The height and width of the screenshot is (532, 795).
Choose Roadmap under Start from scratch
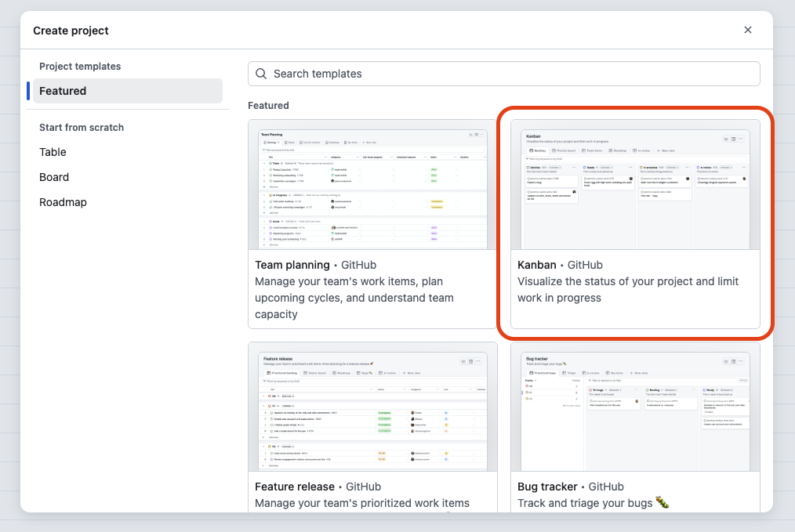pos(63,202)
